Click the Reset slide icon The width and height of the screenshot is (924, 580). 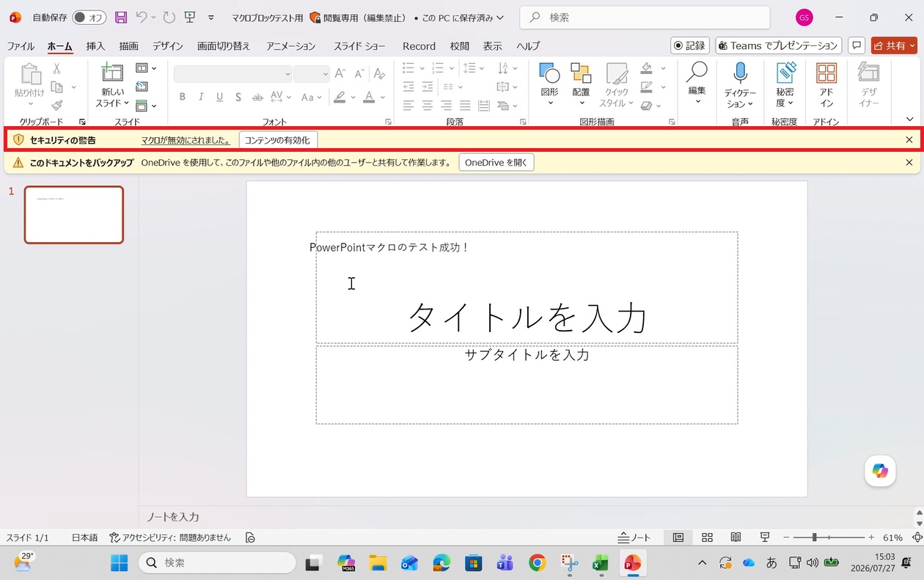[142, 87]
